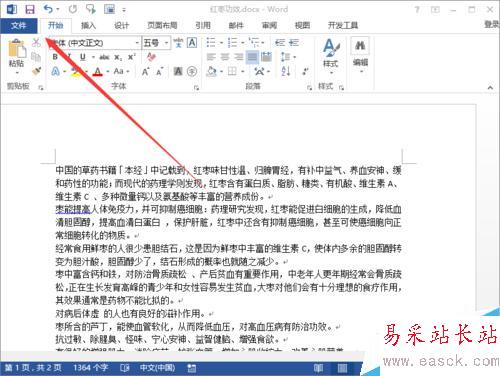Open the font size 五号 dropdown
The height and width of the screenshot is (376, 500).
tap(166, 43)
